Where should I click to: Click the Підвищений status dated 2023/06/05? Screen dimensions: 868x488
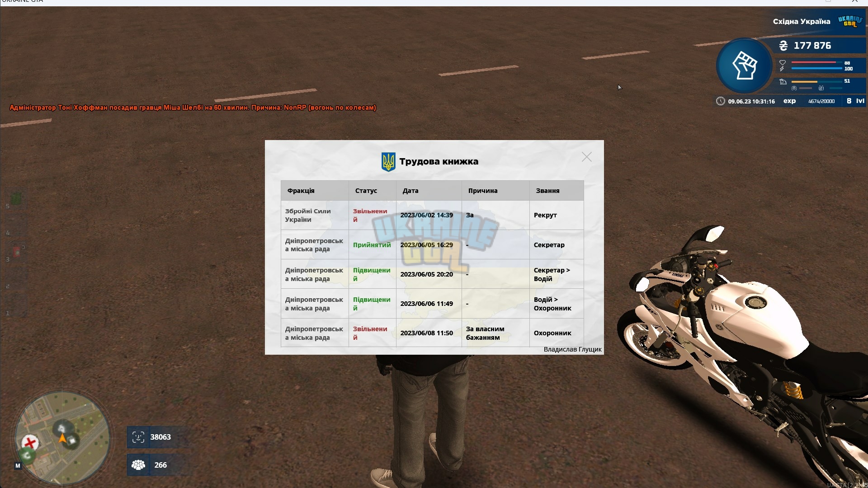pyautogui.click(x=372, y=274)
